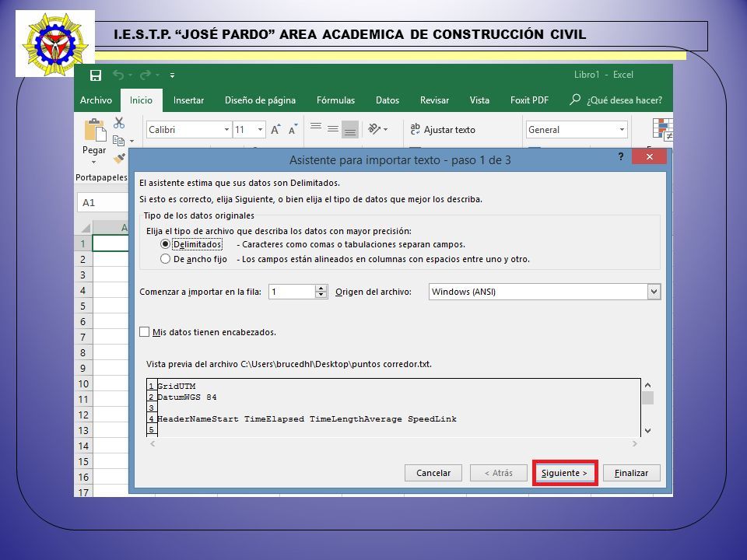The width and height of the screenshot is (747, 560).
Task: Click the middle align icon
Action: tap(333, 129)
